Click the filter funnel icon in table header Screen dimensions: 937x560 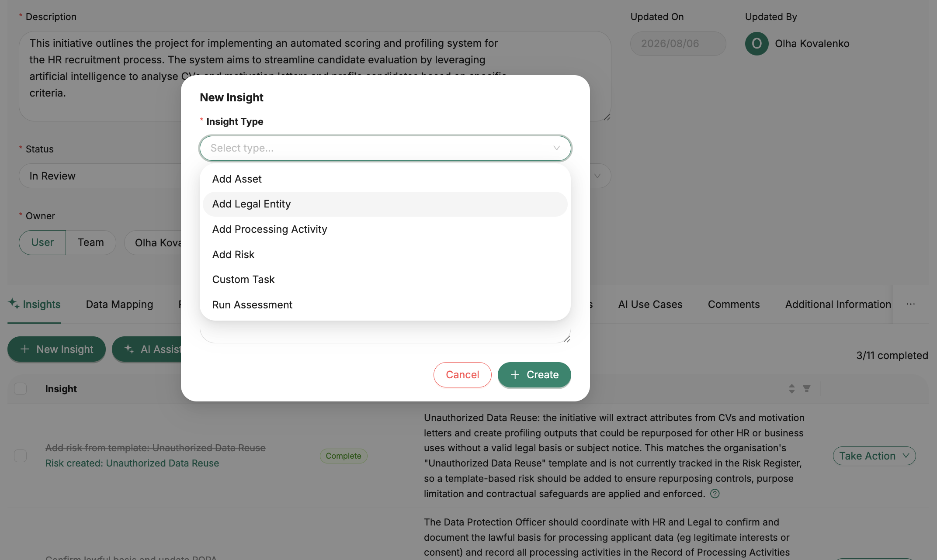807,388
